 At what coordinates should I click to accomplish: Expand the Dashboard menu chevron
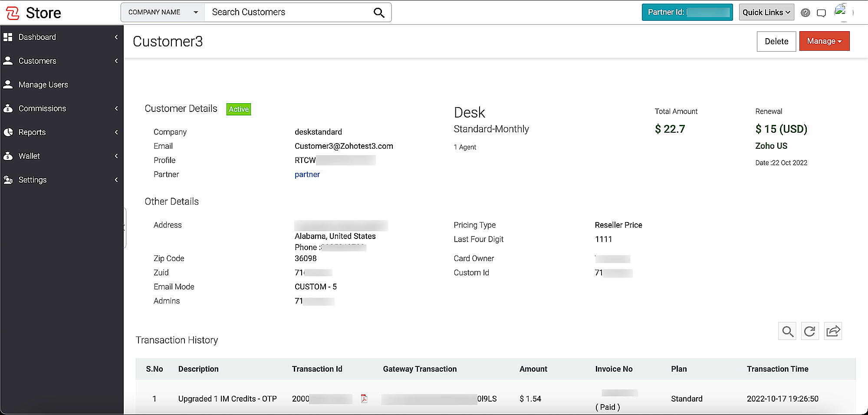coord(116,37)
